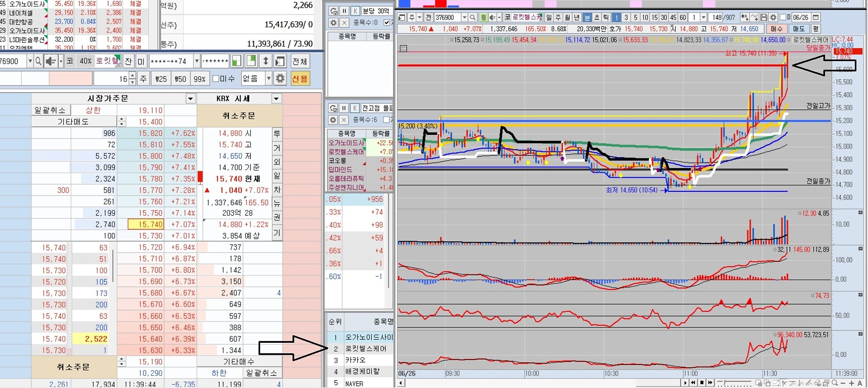Open the 없음 dropdown list
The height and width of the screenshot is (388, 868).
coord(269,79)
